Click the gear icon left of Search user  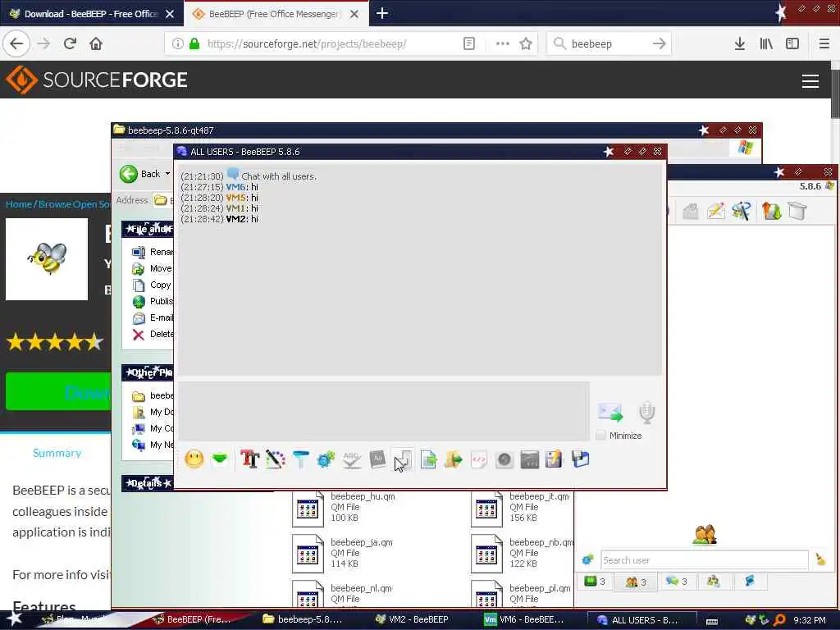pos(587,559)
